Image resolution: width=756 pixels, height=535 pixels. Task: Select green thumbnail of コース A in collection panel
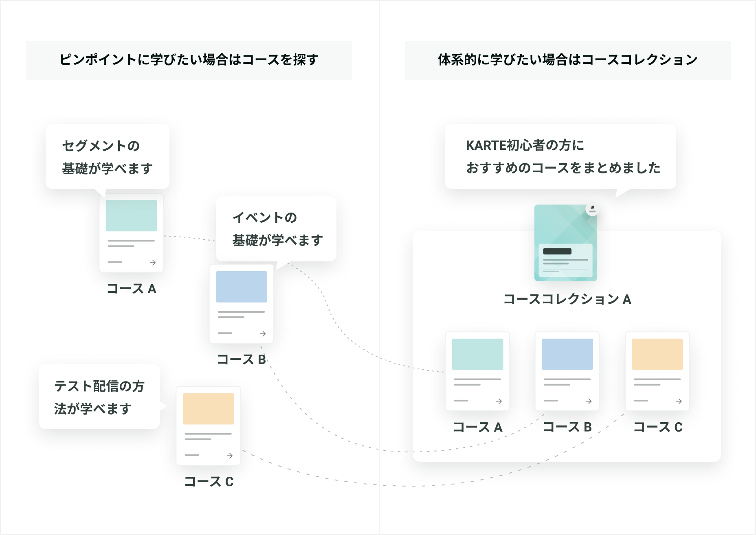(x=477, y=354)
